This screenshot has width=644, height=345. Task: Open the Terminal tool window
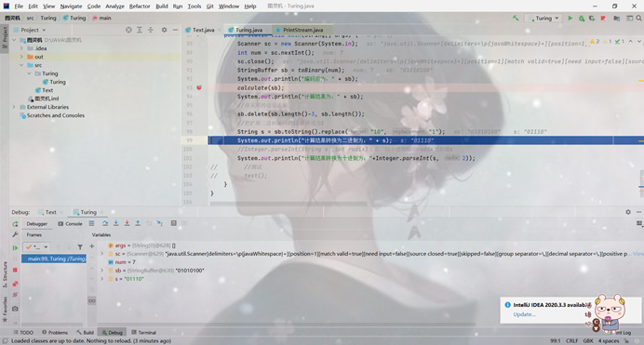click(143, 333)
